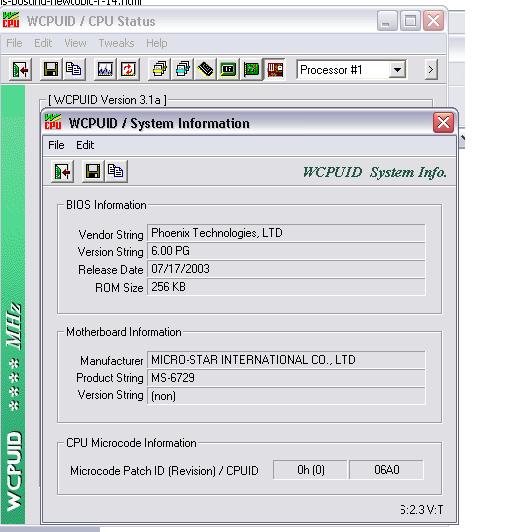This screenshot has width=512, height=532.
Task: Click the green circuit board icon
Action: [x=251, y=70]
